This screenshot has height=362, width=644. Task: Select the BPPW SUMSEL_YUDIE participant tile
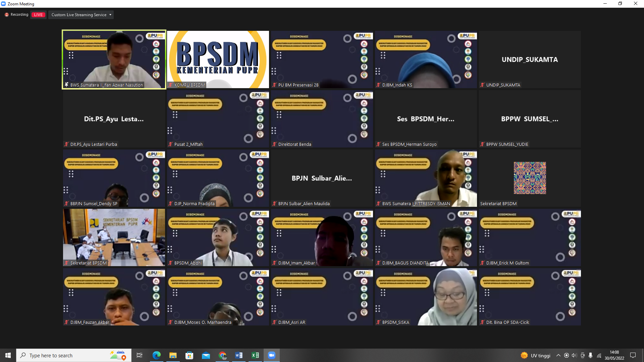tap(530, 119)
